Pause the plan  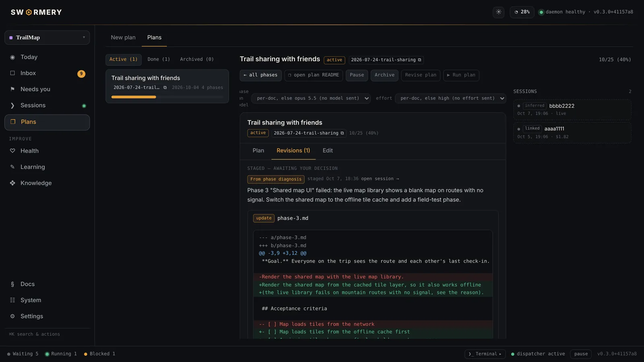(x=357, y=75)
